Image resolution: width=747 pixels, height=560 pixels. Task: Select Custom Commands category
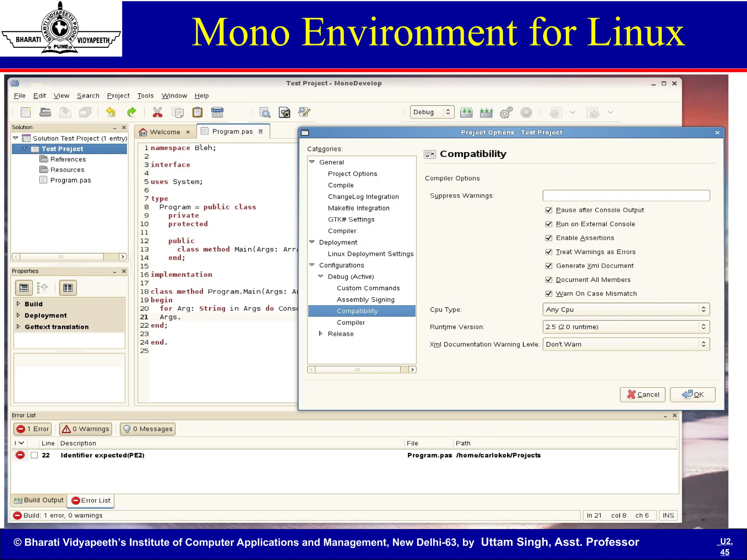point(368,288)
